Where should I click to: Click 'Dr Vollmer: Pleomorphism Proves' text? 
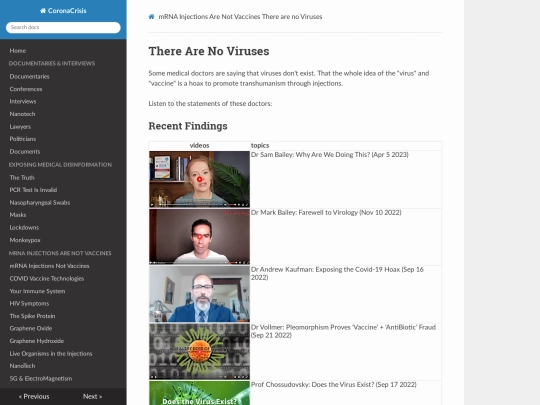pyautogui.click(x=343, y=331)
